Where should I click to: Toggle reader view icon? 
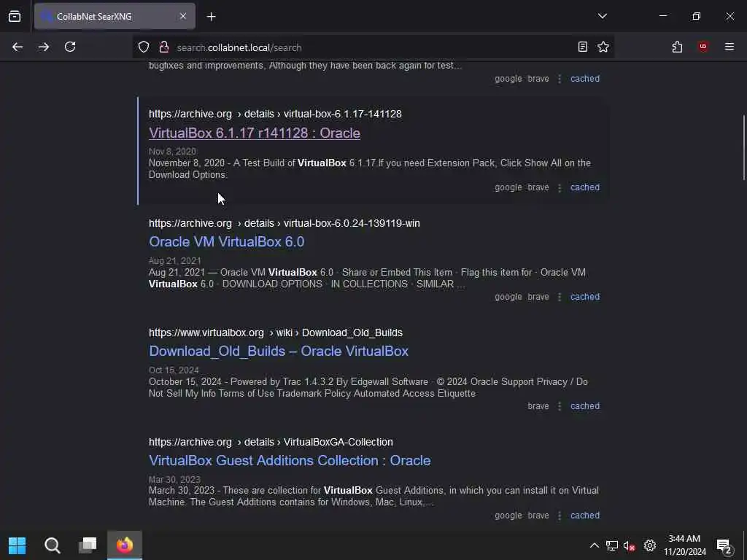[x=583, y=47]
